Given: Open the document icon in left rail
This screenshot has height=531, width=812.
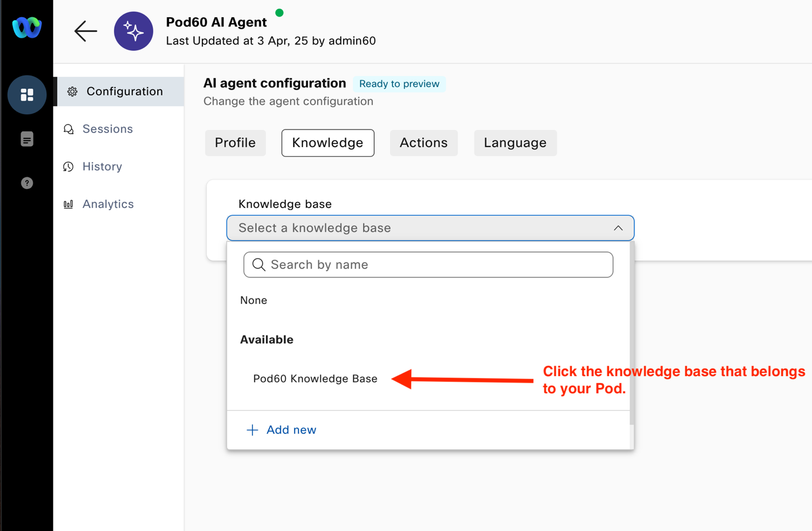Looking at the screenshot, I should coord(27,139).
